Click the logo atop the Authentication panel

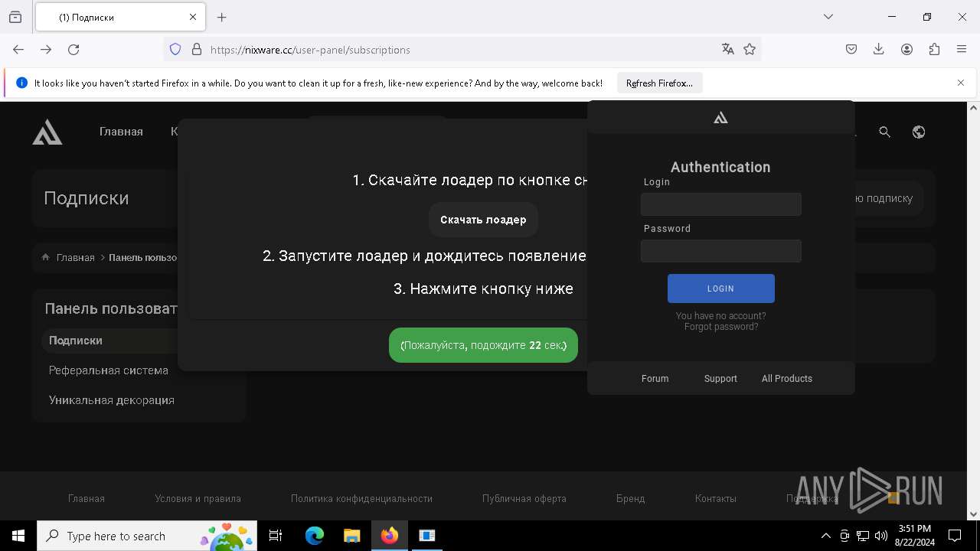720,117
